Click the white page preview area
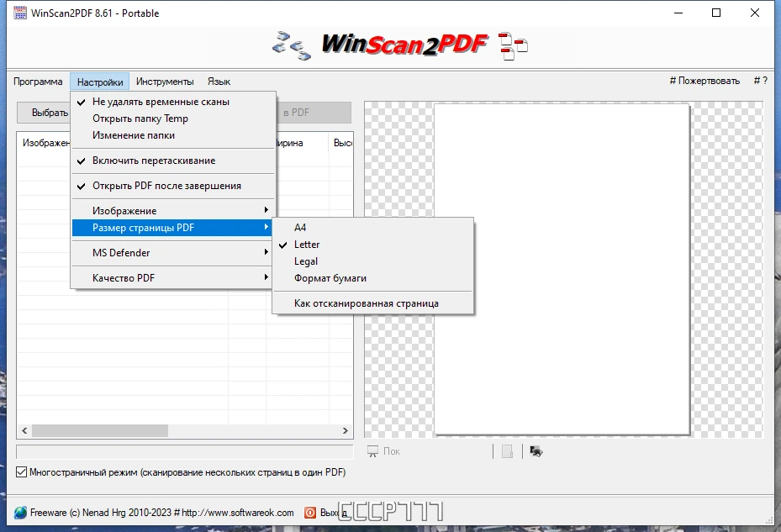This screenshot has height=532, width=781. click(x=562, y=270)
